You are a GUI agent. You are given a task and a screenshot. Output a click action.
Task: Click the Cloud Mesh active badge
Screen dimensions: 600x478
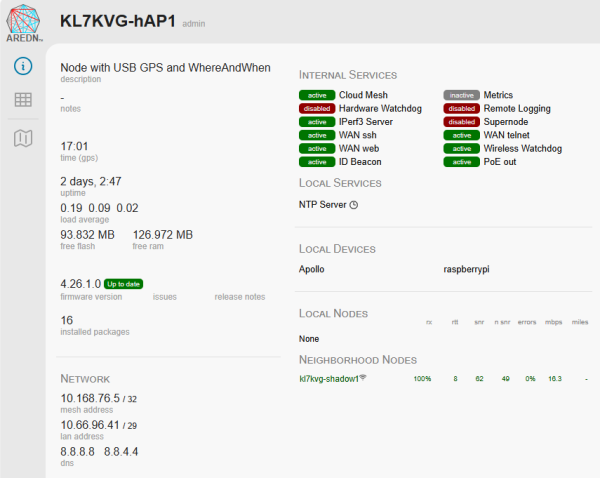pyautogui.click(x=316, y=95)
